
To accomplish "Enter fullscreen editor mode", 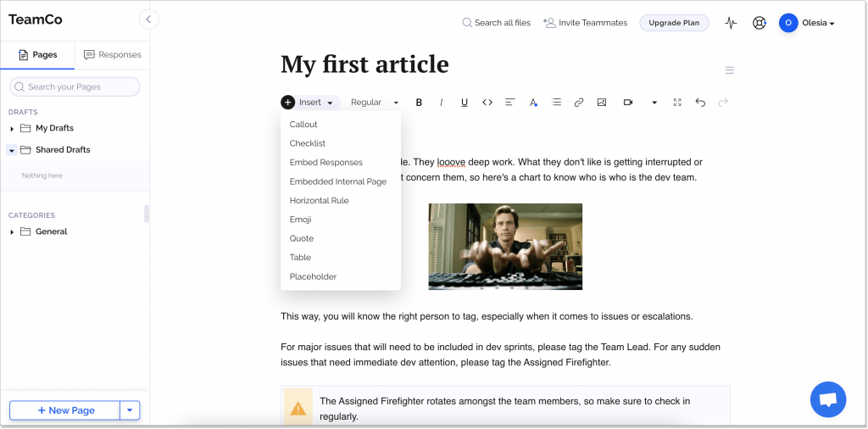I will click(x=677, y=103).
